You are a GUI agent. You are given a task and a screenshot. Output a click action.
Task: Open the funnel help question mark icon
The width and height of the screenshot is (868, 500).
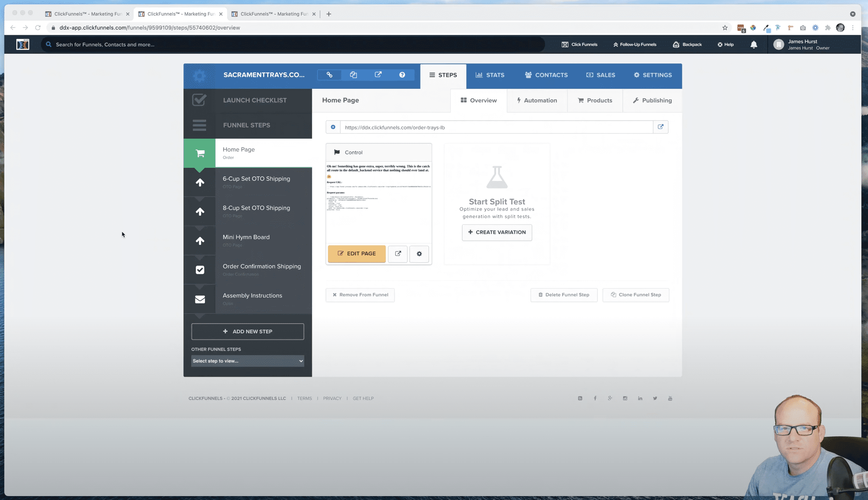(x=402, y=75)
